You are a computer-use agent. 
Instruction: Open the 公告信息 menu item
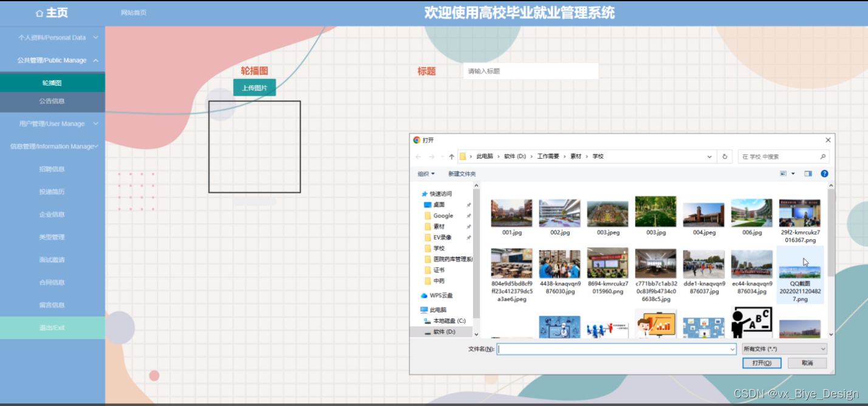coord(52,101)
